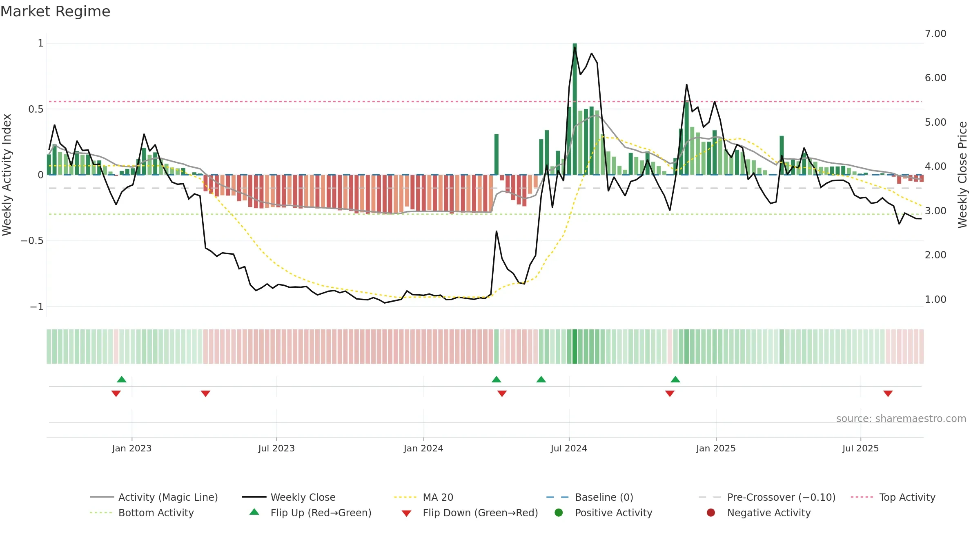Click the Market Regime chart title
This screenshot has width=980, height=551.
[x=55, y=11]
